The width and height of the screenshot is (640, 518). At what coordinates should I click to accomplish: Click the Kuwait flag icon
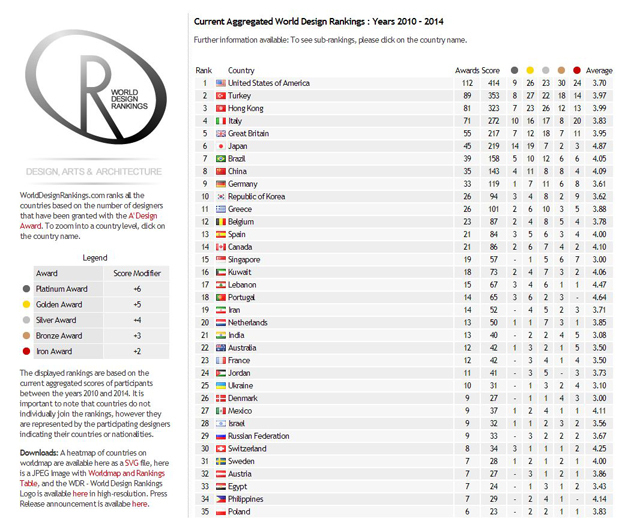point(221,272)
